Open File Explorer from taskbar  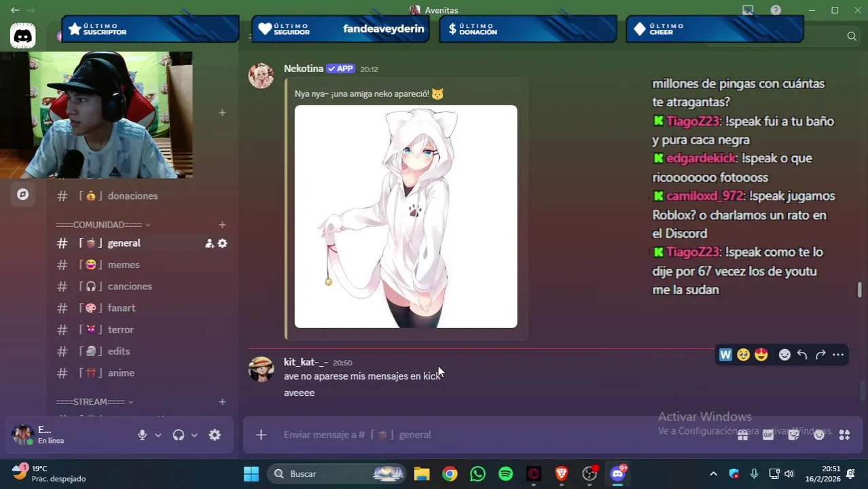tap(422, 474)
